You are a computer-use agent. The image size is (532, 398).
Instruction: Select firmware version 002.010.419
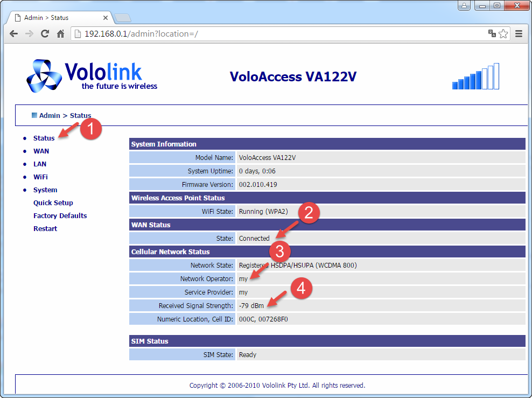coord(258,185)
